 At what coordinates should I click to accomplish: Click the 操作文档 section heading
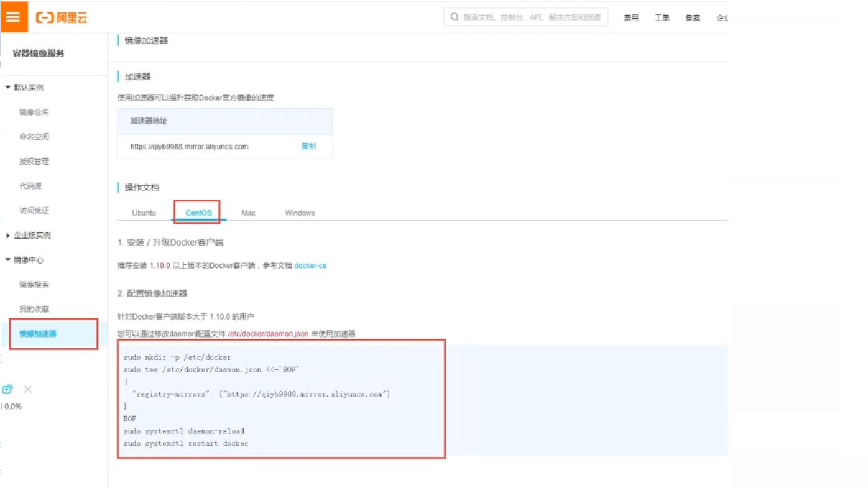tap(142, 188)
